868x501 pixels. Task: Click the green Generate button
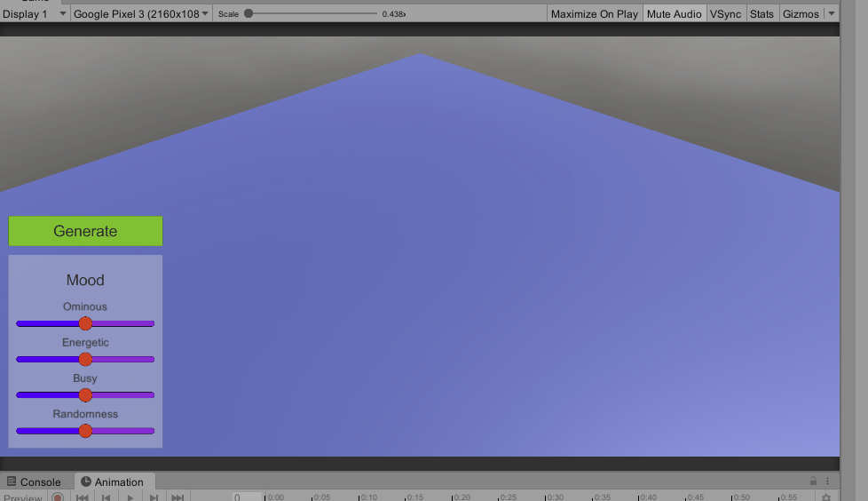pos(85,231)
